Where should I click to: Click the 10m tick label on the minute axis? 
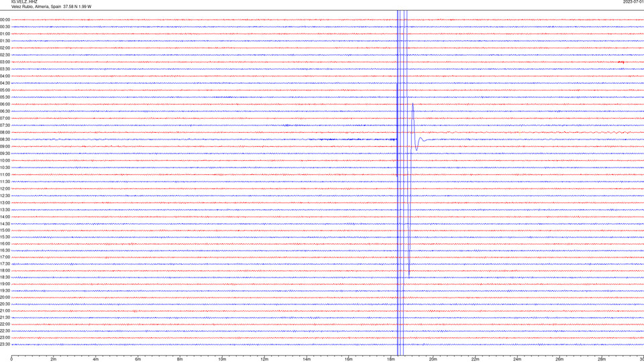tap(222, 359)
